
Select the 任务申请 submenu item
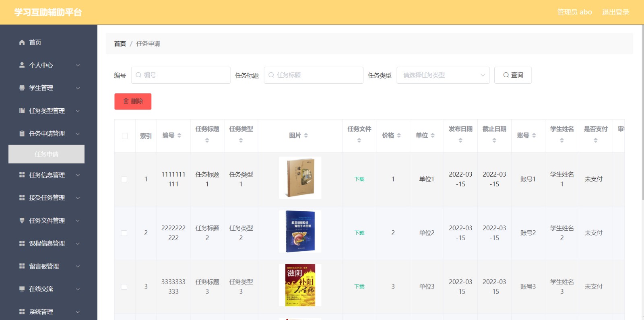coord(46,154)
